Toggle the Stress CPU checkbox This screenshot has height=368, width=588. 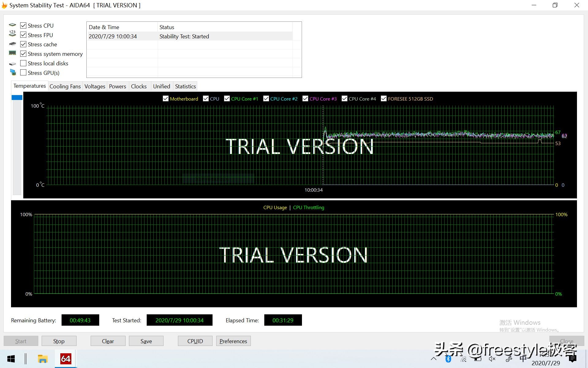pos(23,25)
